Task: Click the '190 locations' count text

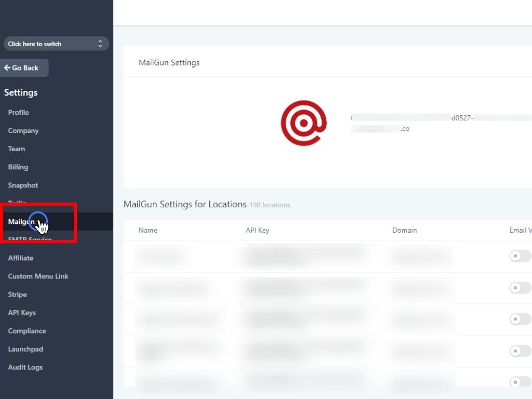Action: [x=270, y=205]
